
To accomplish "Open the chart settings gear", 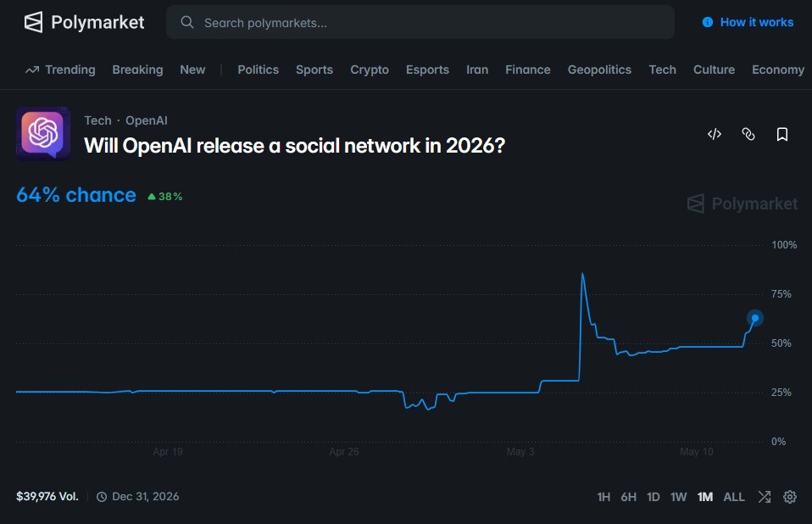I will tap(790, 497).
